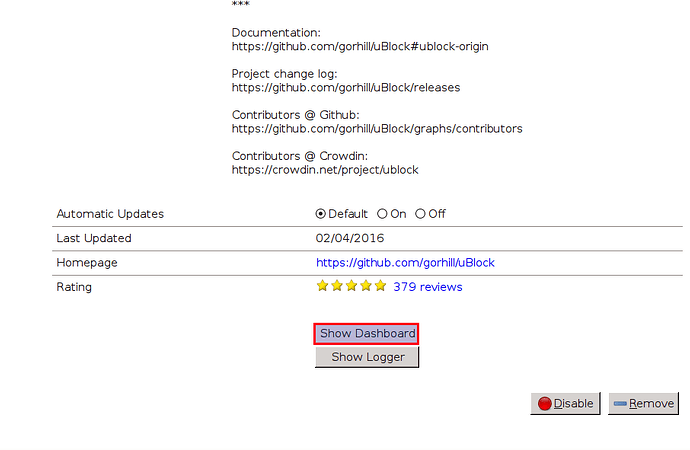Click the documentation URL ending in #ublock-origin
Image resolution: width=690 pixels, height=450 pixels.
(360, 46)
